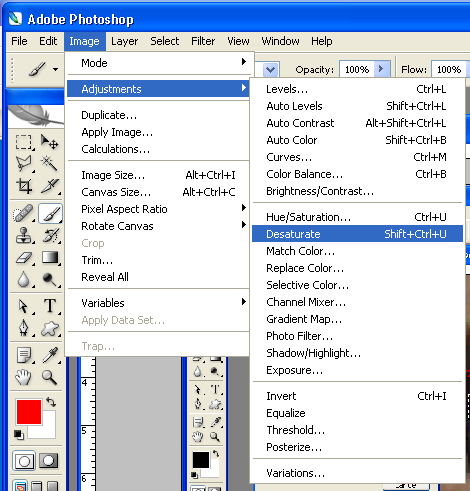470x491 pixels.
Task: Open the Opacity slider arrow
Action: [381, 69]
